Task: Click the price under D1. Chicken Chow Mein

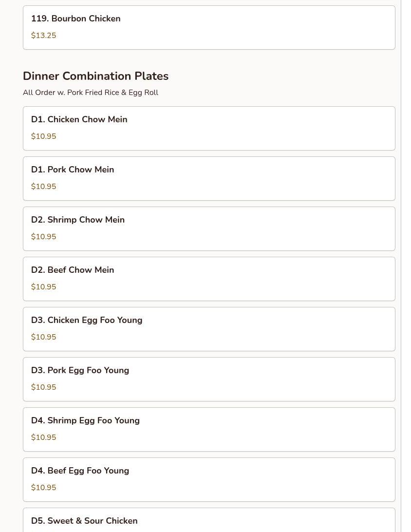Action: click(44, 136)
